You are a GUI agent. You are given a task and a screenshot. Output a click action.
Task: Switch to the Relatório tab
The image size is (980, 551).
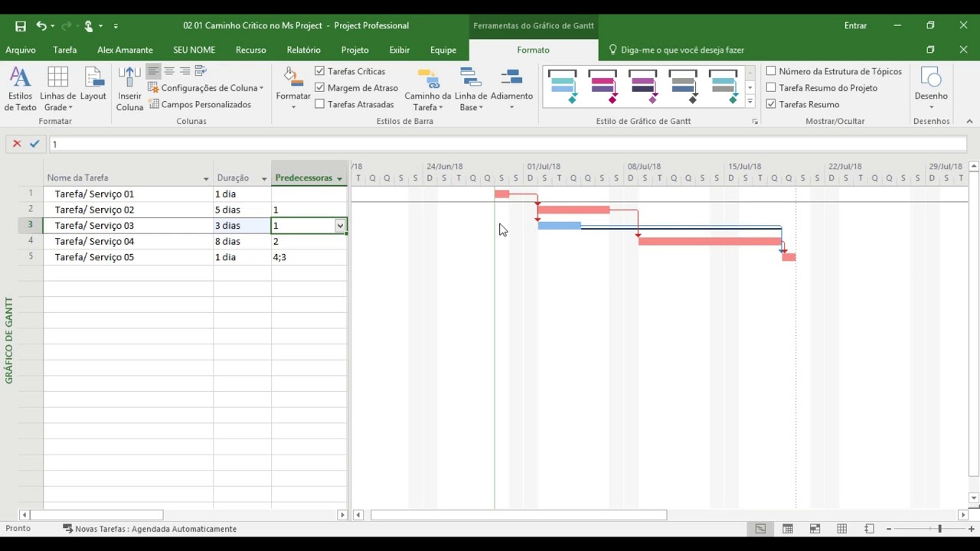[304, 50]
